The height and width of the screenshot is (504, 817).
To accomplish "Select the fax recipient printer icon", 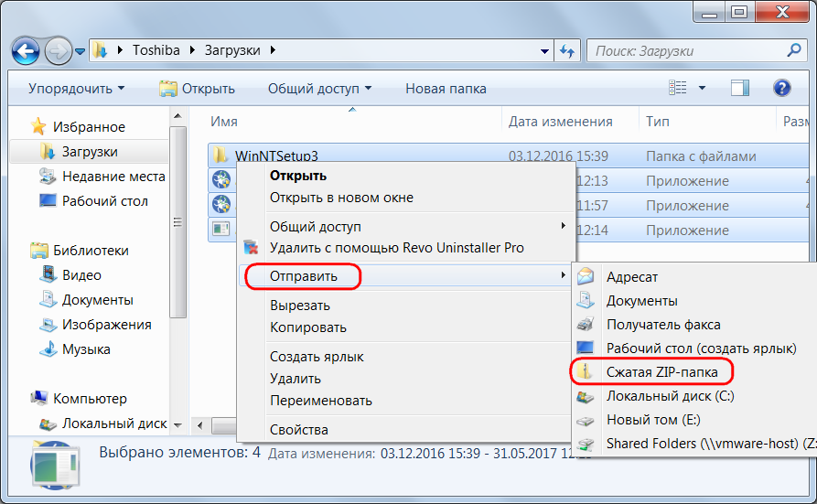I will [x=586, y=325].
